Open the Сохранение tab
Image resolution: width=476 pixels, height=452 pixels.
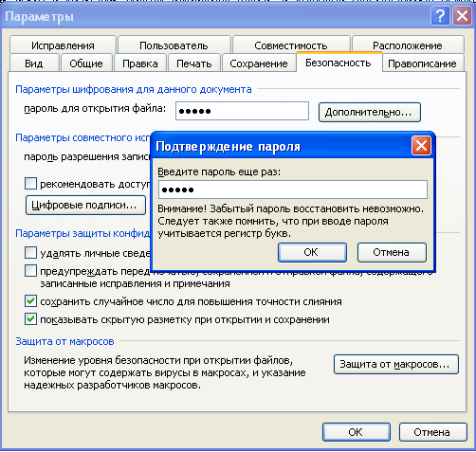[259, 63]
